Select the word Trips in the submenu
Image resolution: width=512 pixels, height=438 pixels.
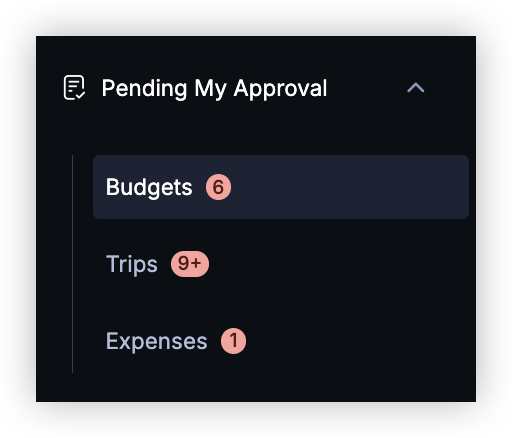pos(132,264)
